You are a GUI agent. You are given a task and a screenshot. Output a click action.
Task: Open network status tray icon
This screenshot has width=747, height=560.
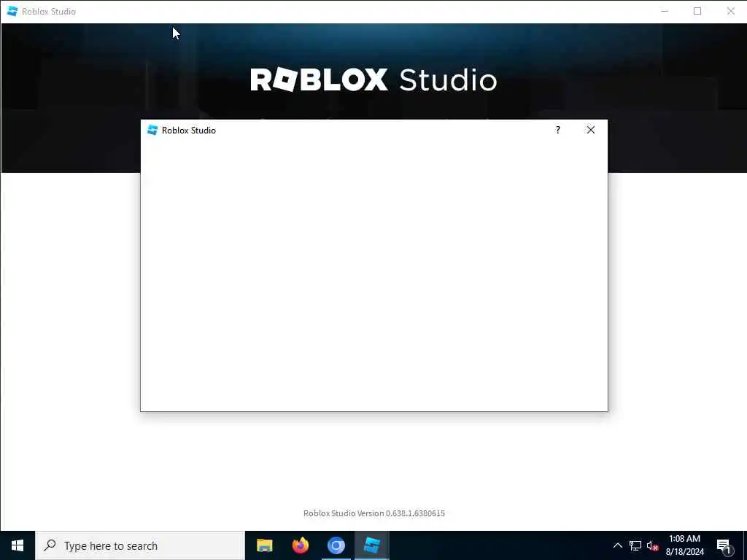click(x=635, y=545)
